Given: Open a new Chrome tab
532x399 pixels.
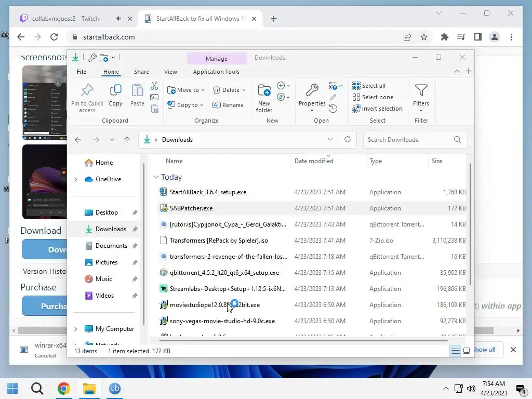Looking at the screenshot, I should point(274,19).
